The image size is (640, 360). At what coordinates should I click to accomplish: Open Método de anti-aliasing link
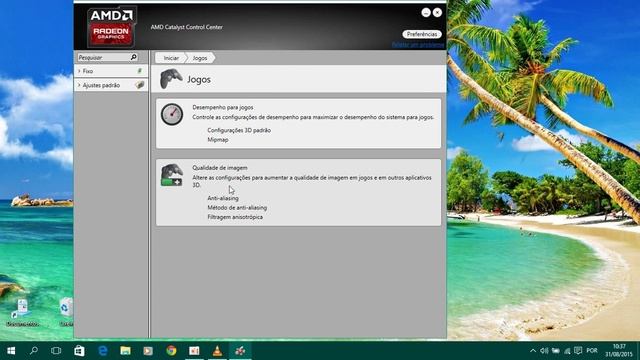pyautogui.click(x=237, y=207)
